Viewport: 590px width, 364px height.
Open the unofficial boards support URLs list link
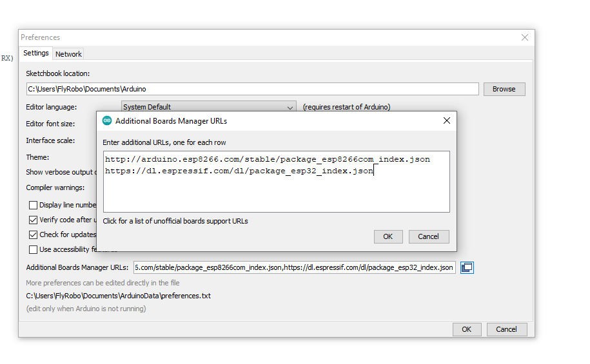[175, 221]
